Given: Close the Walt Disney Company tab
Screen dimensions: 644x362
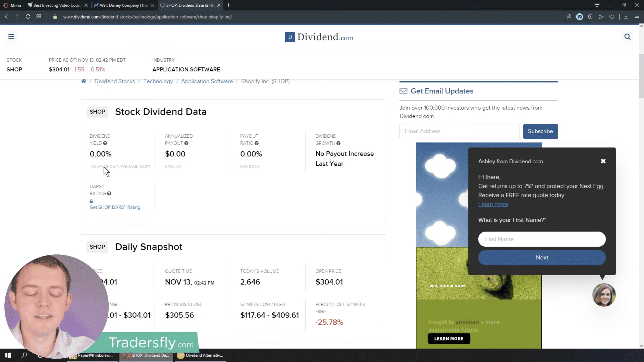Looking at the screenshot, I should click(152, 5).
